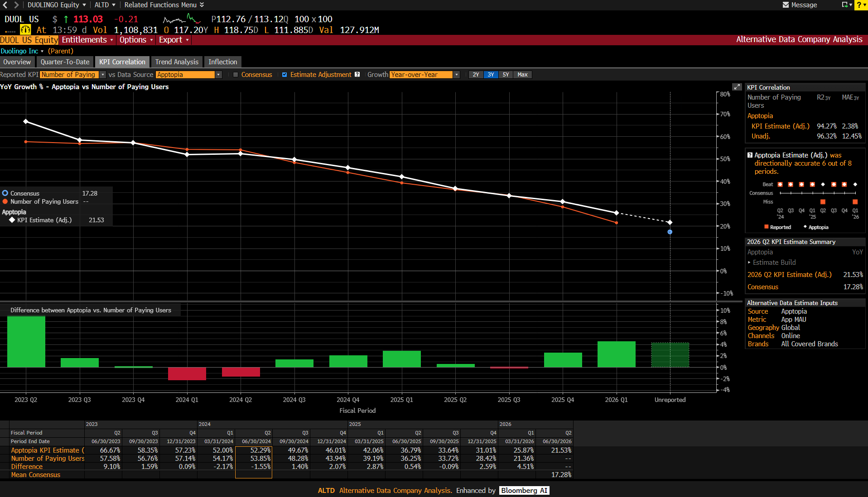Open the Data Source Apptopia dropdown
The width and height of the screenshot is (868, 497).
[189, 75]
